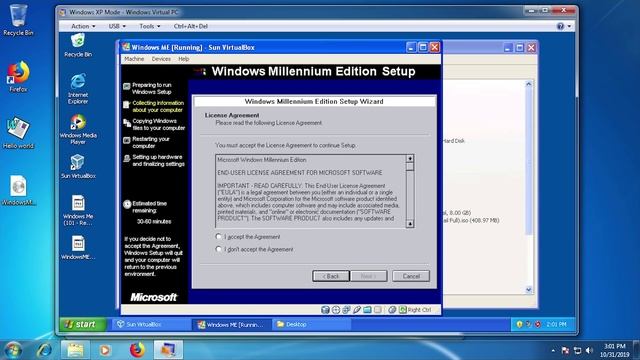
Task: Click Virtual PC taskbar icon in Windows 7
Action: tap(168, 350)
